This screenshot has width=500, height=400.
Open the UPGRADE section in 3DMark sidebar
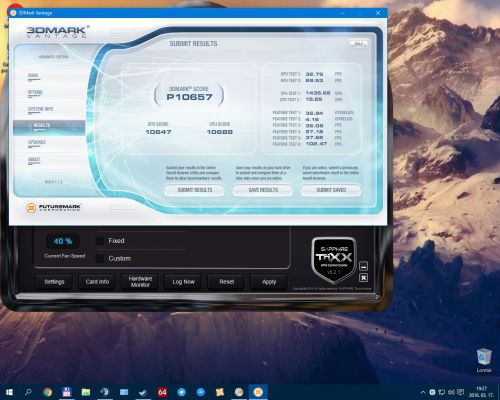(37, 142)
